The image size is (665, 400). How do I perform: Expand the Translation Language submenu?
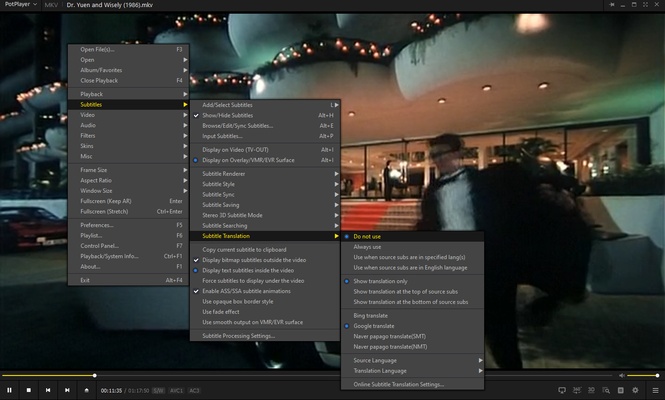pos(412,371)
